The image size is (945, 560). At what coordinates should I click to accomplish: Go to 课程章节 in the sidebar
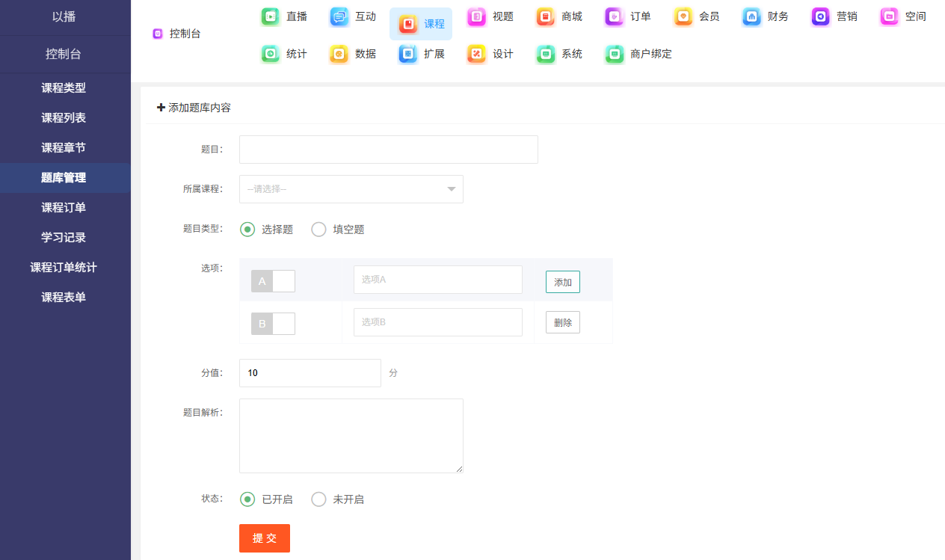(x=64, y=148)
